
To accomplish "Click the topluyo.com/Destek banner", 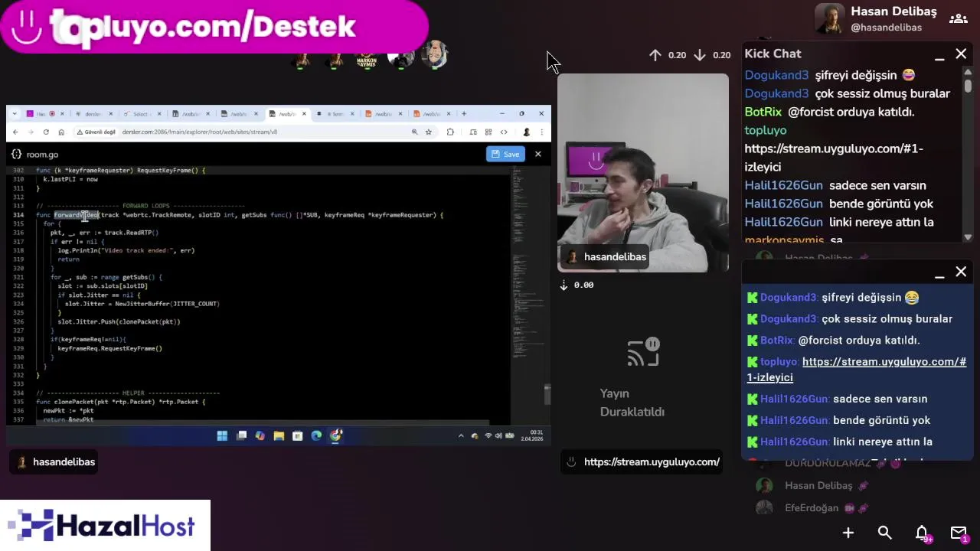I will click(214, 28).
